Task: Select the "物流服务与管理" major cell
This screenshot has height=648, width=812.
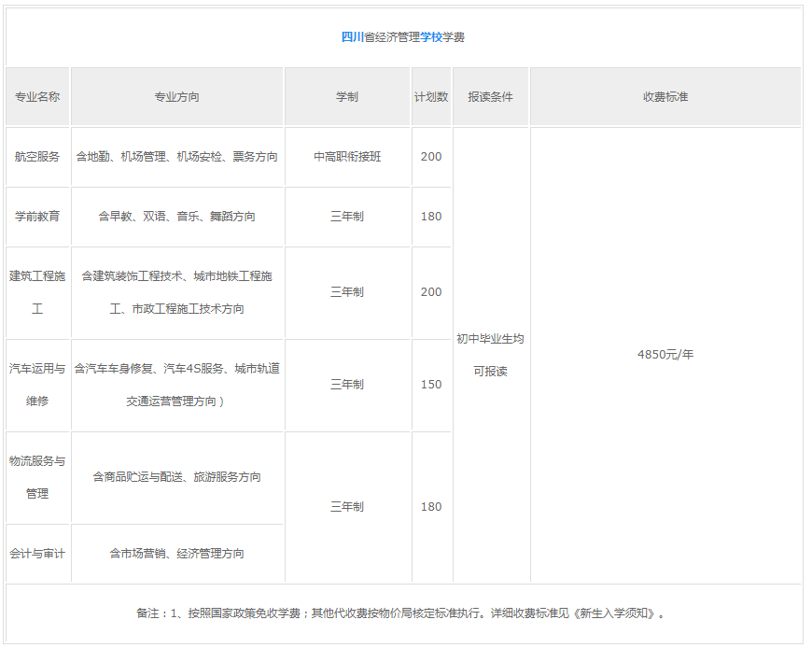Action: 37,477
